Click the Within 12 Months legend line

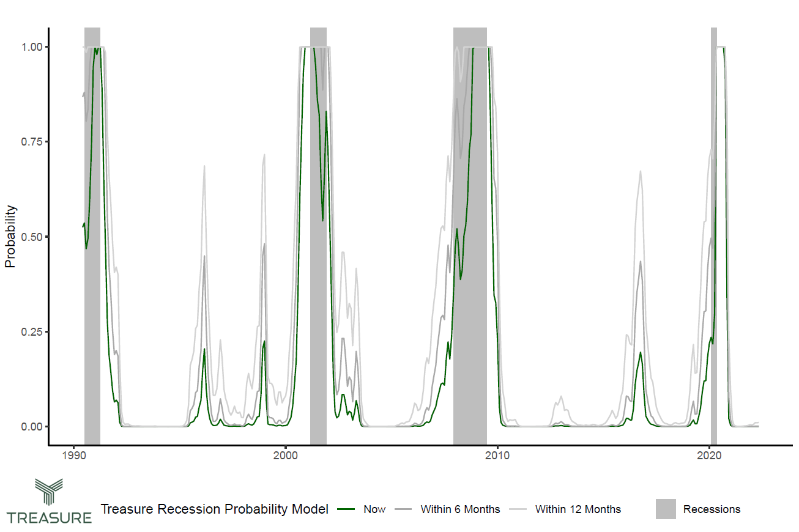(x=518, y=509)
